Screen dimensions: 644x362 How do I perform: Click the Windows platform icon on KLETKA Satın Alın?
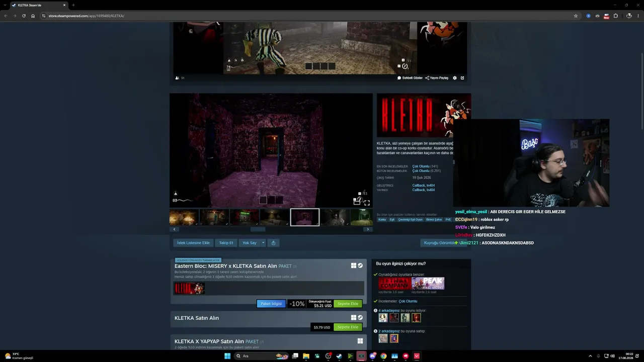tap(354, 318)
